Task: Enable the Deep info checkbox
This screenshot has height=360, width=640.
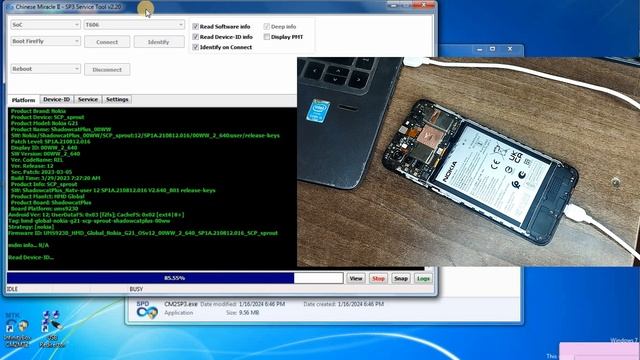Action: 267,27
